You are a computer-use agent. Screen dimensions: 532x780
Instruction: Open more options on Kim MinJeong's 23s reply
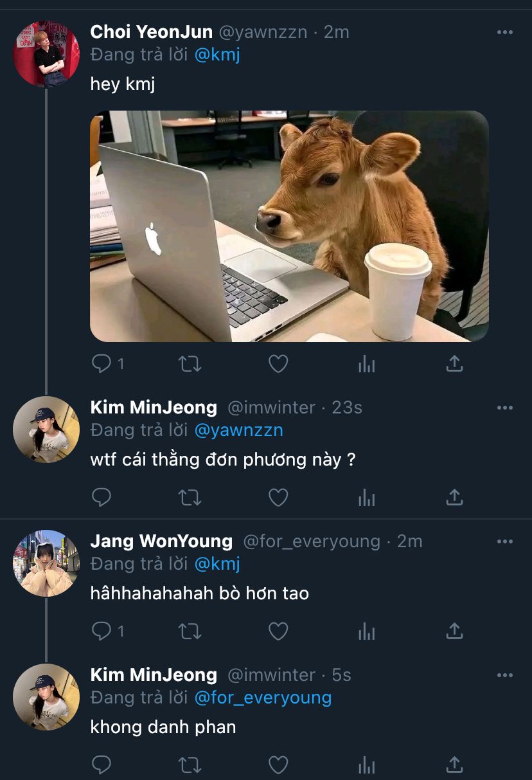tap(505, 408)
